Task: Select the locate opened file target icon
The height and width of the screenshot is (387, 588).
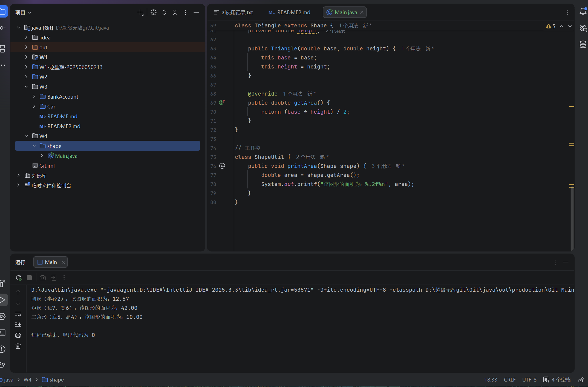Action: point(154,12)
